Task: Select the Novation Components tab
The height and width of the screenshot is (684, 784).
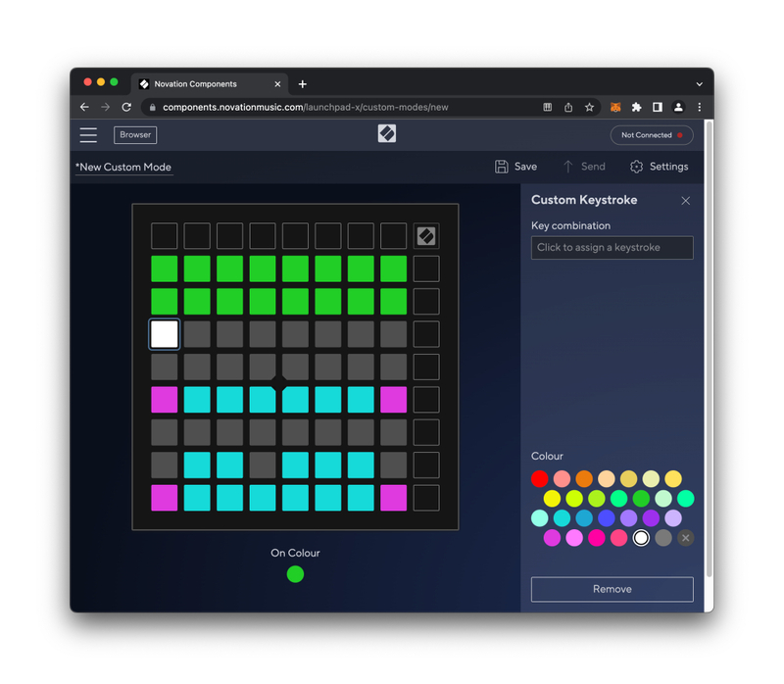Action: point(210,84)
